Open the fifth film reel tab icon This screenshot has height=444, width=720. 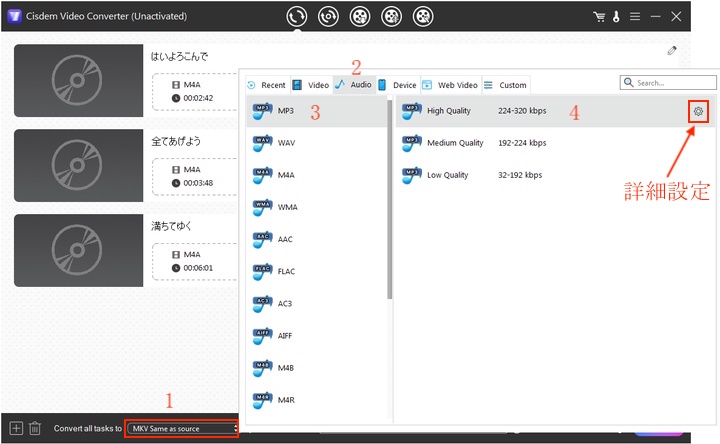(423, 17)
